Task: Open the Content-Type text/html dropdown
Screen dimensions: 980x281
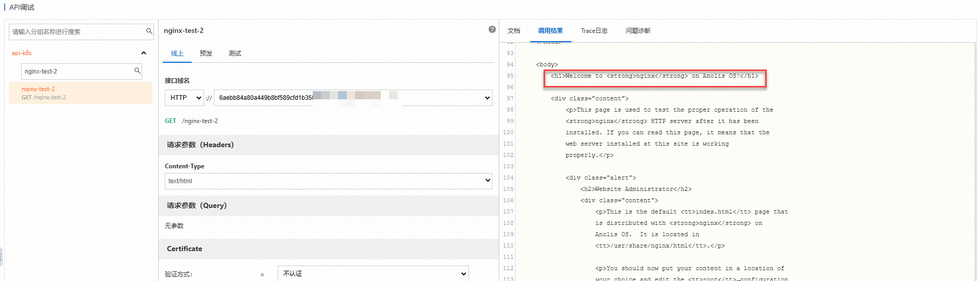Action: [329, 181]
